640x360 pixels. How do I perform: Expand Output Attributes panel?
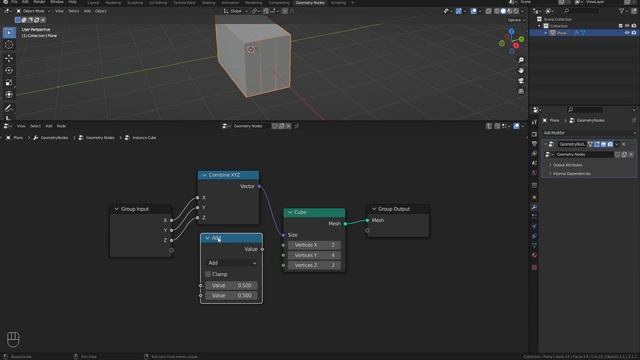pyautogui.click(x=567, y=165)
